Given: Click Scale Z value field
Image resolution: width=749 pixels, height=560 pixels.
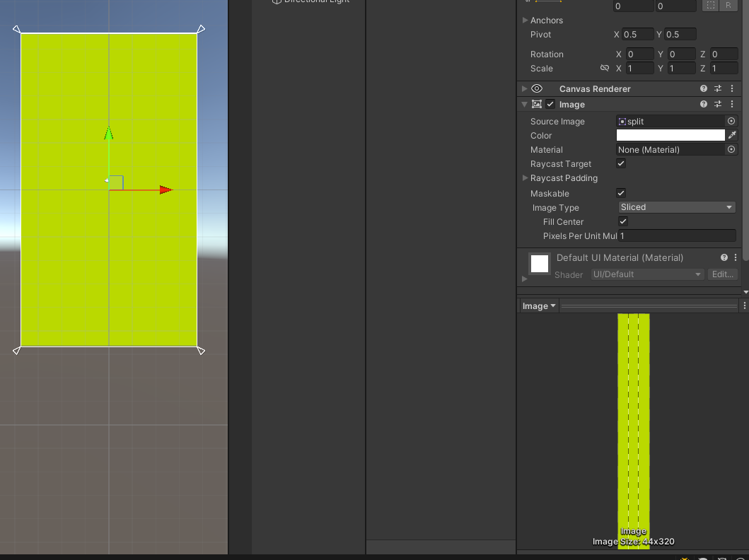Looking at the screenshot, I should [724, 69].
